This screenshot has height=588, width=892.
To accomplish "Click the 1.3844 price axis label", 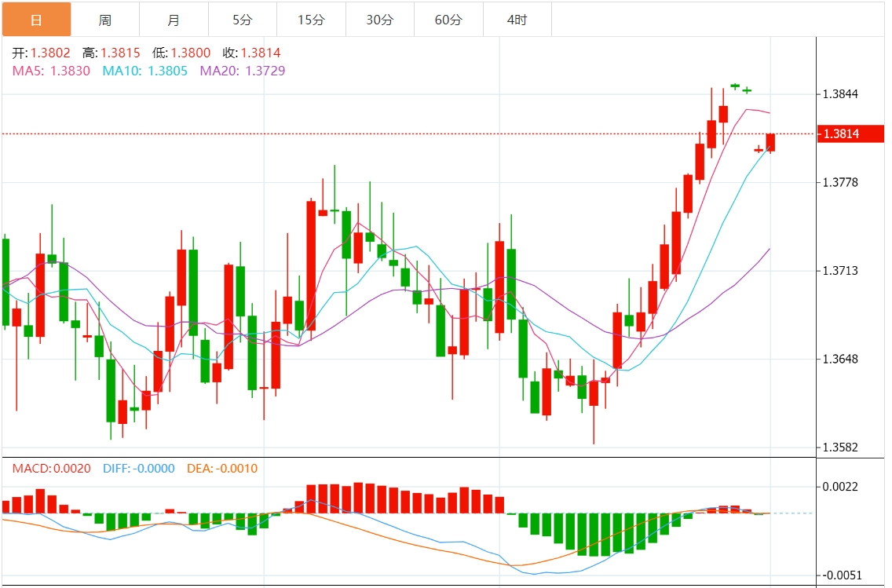I will pyautogui.click(x=840, y=94).
